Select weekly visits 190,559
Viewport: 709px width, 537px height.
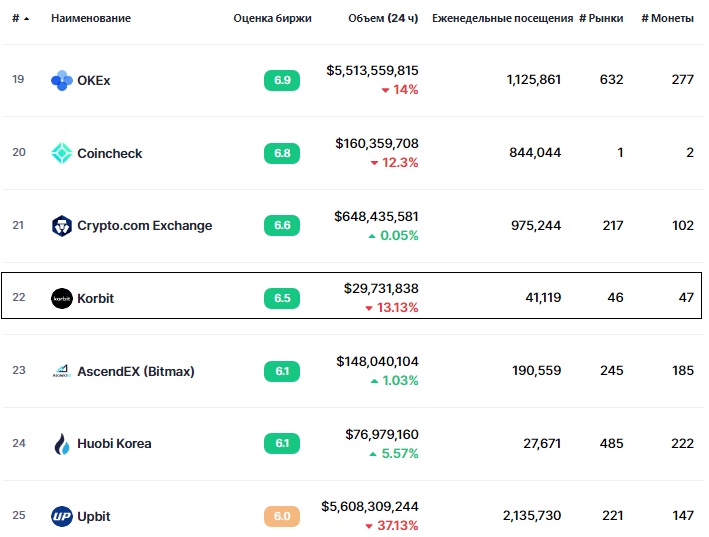click(x=536, y=371)
